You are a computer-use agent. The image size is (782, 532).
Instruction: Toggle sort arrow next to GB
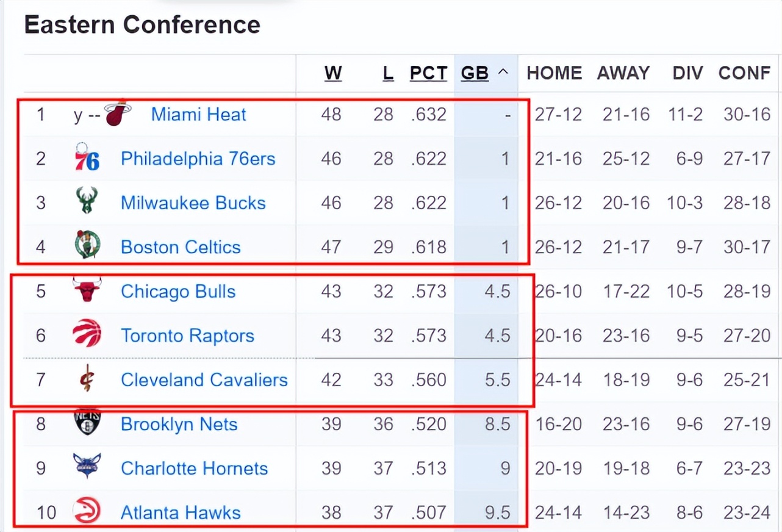click(503, 73)
